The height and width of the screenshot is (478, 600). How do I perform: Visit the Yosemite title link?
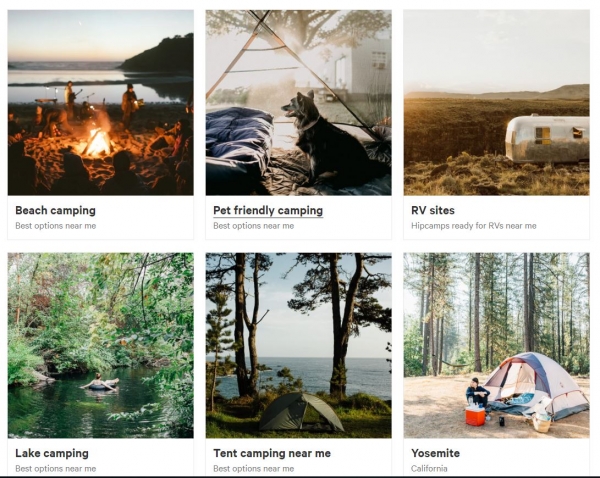[435, 453]
